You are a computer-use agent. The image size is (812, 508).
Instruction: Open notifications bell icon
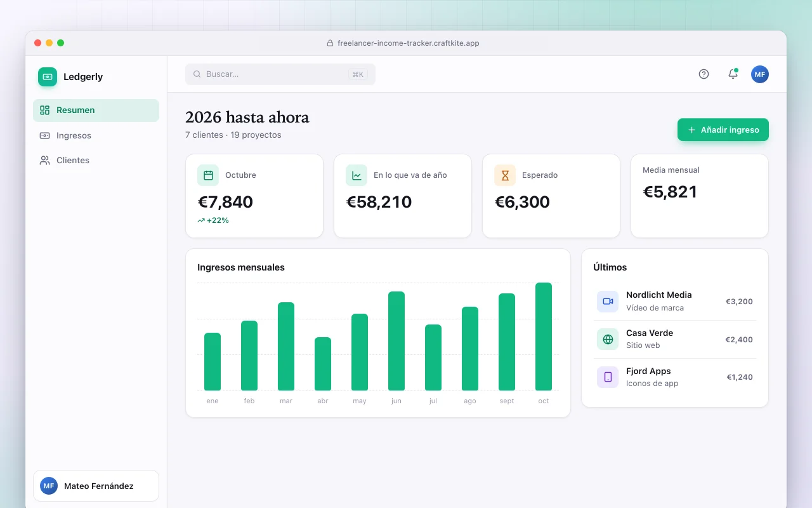(x=733, y=74)
